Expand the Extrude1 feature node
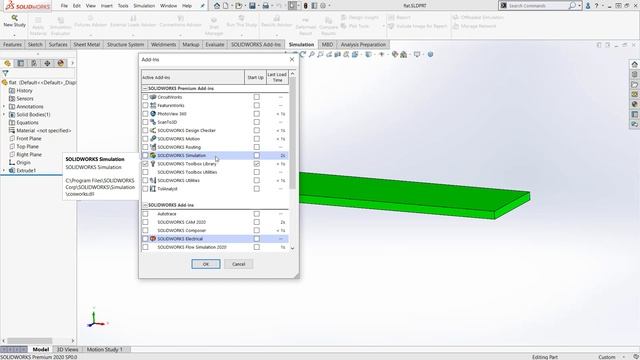Viewport: 640px width, 360px height. pos(4,171)
